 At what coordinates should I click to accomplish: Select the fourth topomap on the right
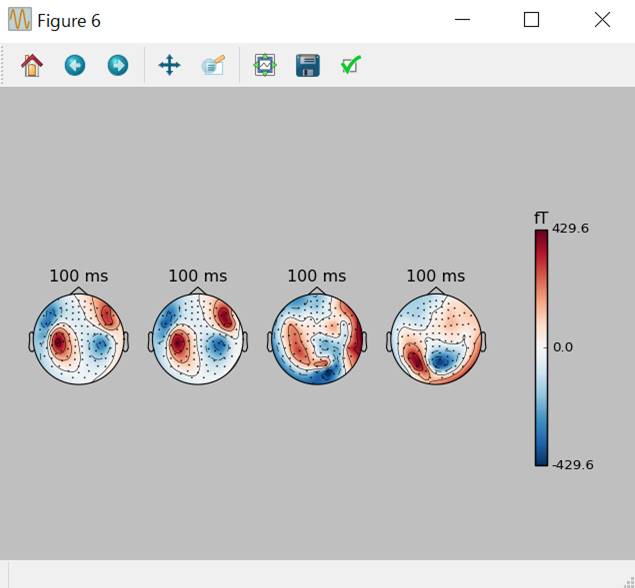pos(436,342)
